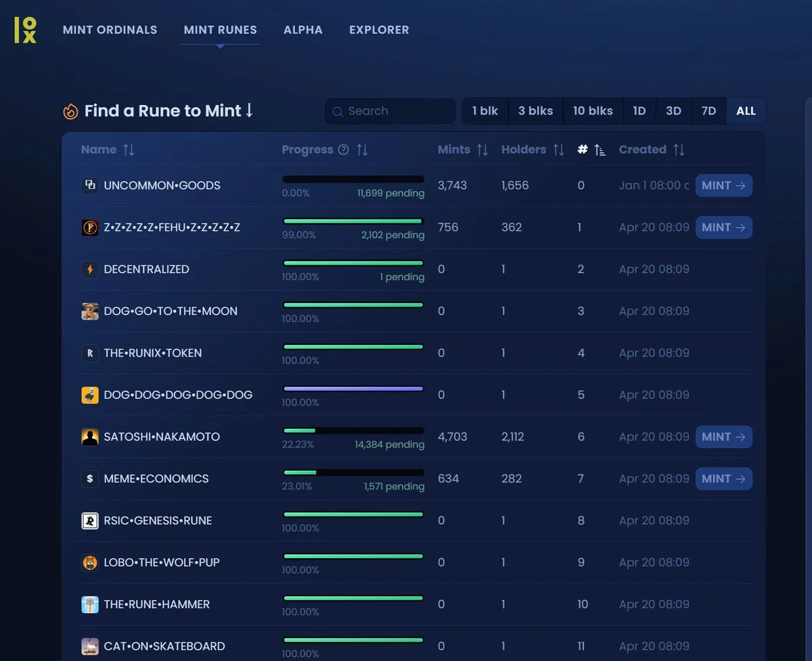The image size is (812, 661).
Task: Mint the UNCOMMON•GOODS rune
Action: pos(724,185)
